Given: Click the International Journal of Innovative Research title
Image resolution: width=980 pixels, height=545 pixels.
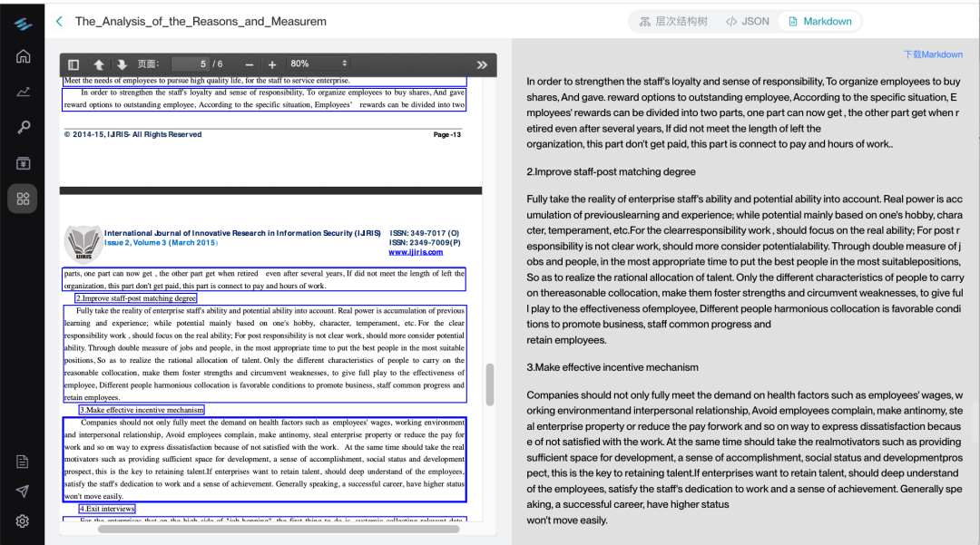Looking at the screenshot, I should [x=242, y=233].
